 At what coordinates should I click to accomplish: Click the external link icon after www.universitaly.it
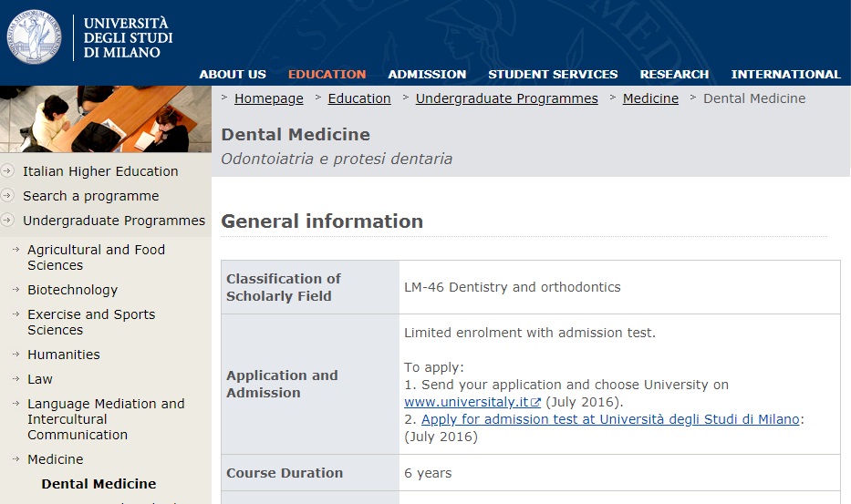535,403
